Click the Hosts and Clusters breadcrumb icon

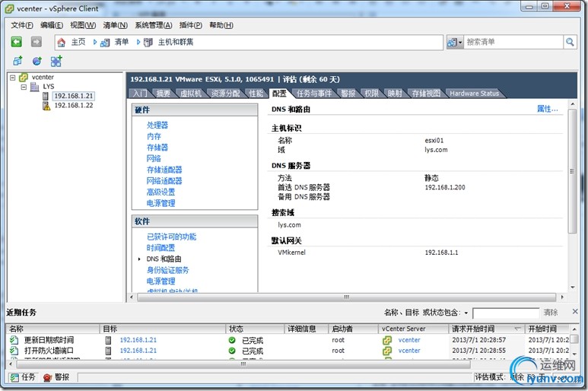click(x=148, y=43)
